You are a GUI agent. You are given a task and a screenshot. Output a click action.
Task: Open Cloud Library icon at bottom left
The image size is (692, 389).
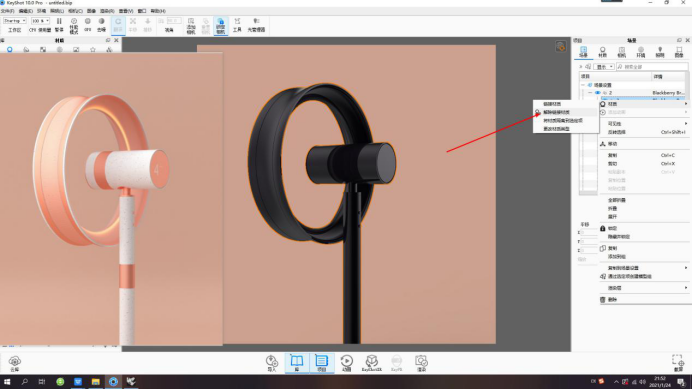15,363
